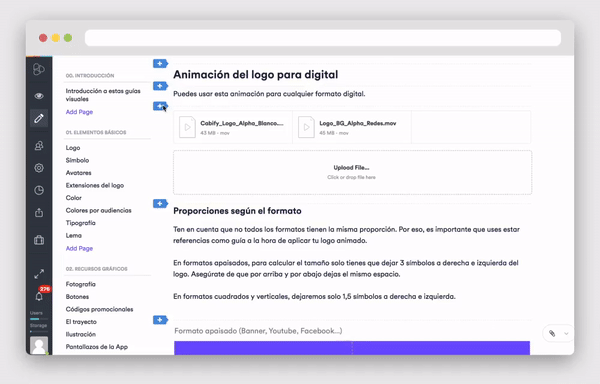Open 'El trayecto' page
Image resolution: width=600 pixels, height=384 pixels.
[81, 322]
